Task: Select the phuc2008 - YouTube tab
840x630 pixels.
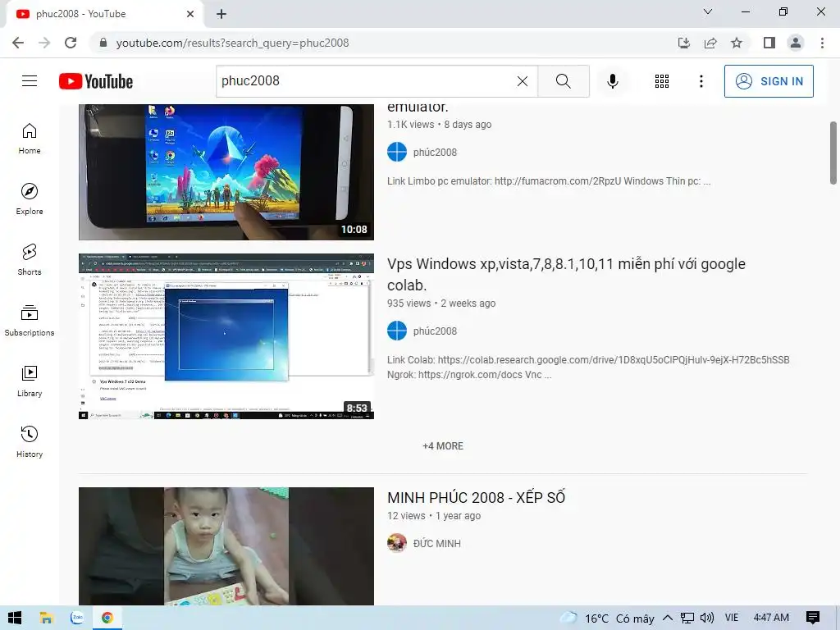Action: 104,14
